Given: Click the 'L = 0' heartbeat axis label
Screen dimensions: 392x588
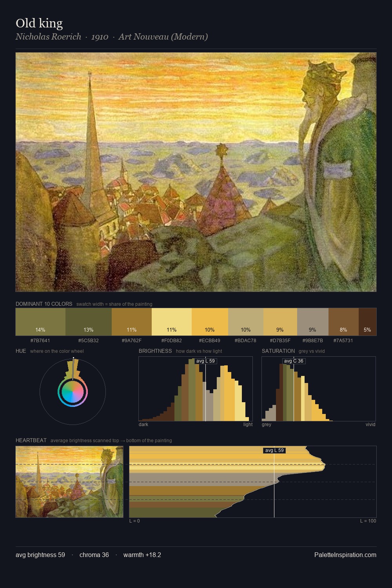Looking at the screenshot, I should click(134, 521).
